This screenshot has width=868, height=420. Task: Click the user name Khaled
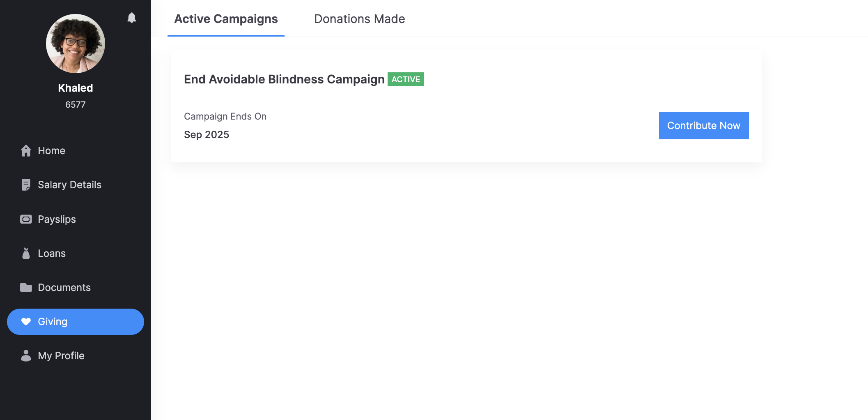click(76, 88)
